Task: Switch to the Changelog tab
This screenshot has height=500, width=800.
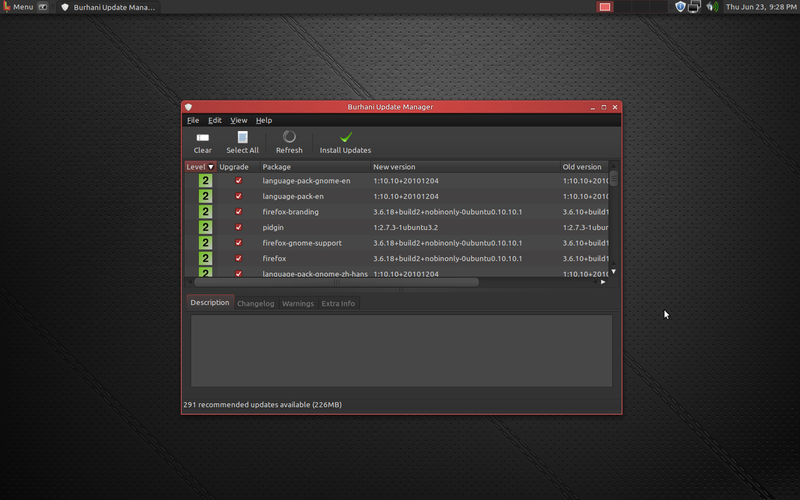Action: [x=255, y=303]
